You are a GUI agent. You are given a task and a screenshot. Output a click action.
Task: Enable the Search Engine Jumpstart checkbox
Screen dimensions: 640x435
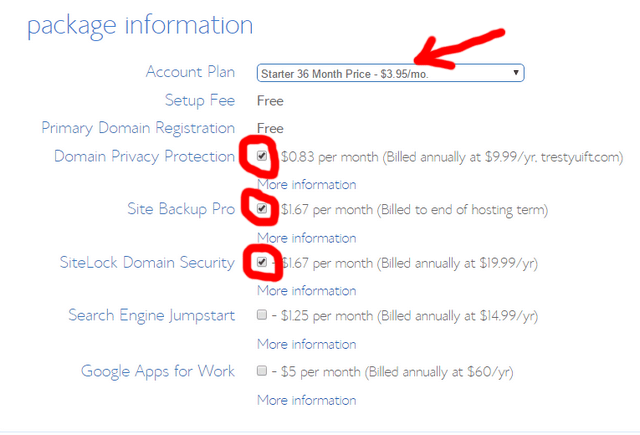[262, 315]
